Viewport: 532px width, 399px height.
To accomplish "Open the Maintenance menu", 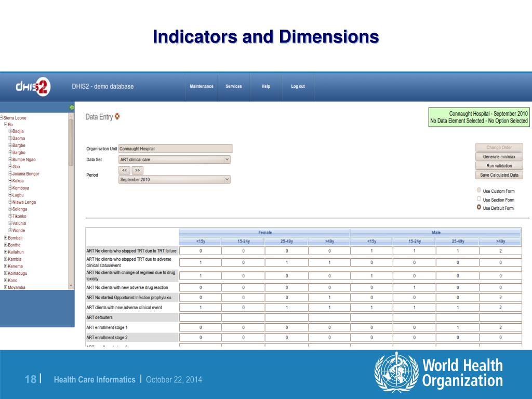I will 202,87.
